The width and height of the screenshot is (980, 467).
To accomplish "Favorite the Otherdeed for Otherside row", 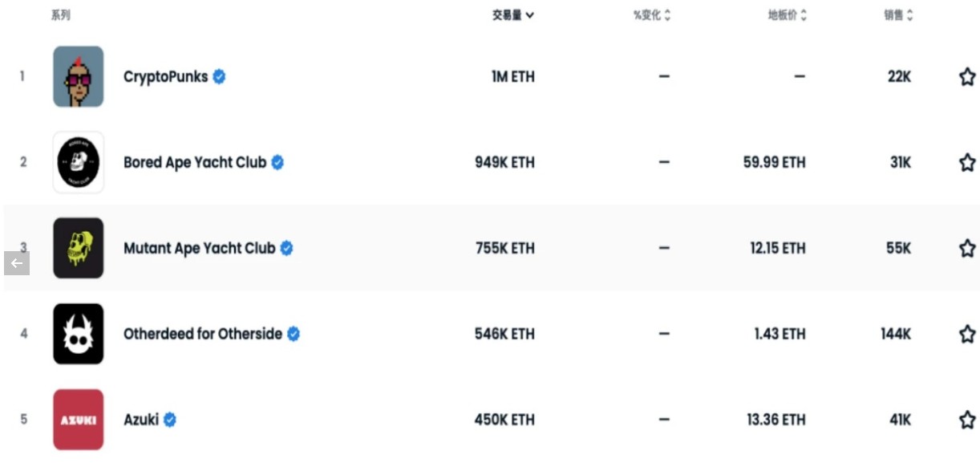I will tap(967, 334).
